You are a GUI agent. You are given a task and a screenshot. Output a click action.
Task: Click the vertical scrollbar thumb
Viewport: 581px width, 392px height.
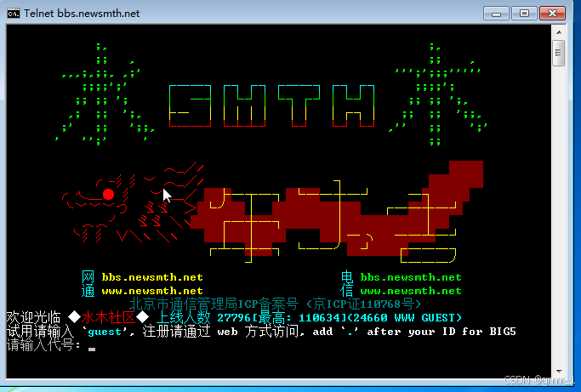(559, 53)
